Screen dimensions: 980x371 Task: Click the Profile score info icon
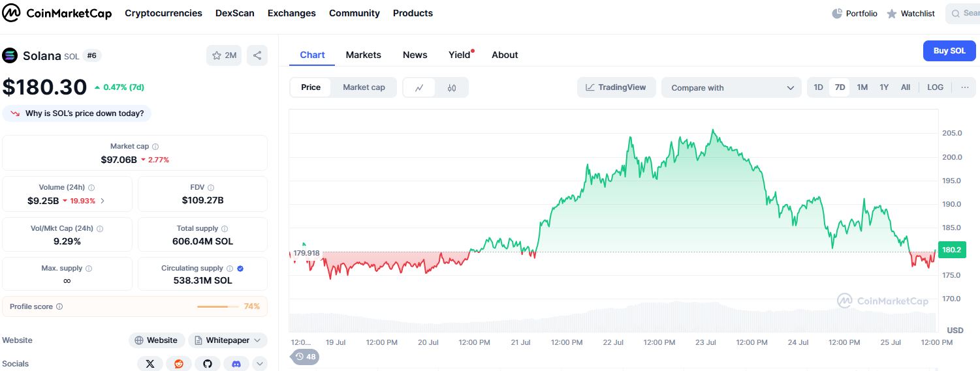pos(59,306)
